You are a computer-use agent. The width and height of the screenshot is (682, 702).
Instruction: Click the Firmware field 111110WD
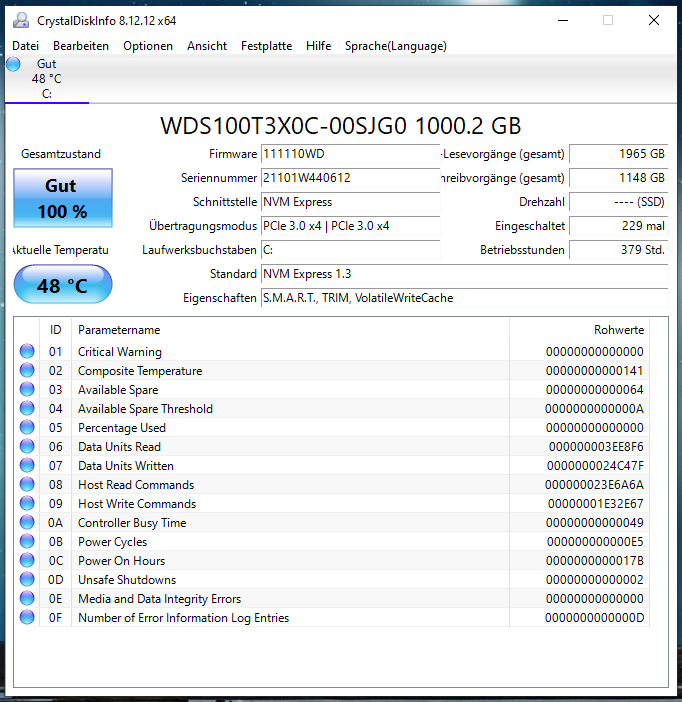click(351, 154)
